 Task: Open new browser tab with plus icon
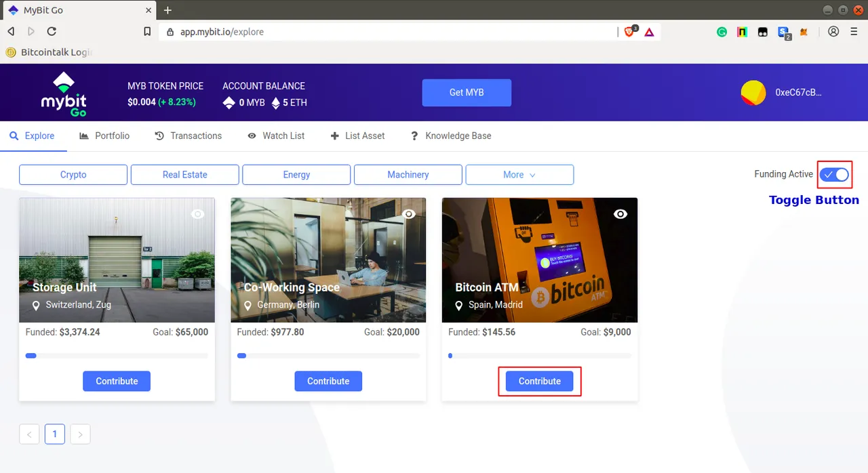[x=168, y=10]
